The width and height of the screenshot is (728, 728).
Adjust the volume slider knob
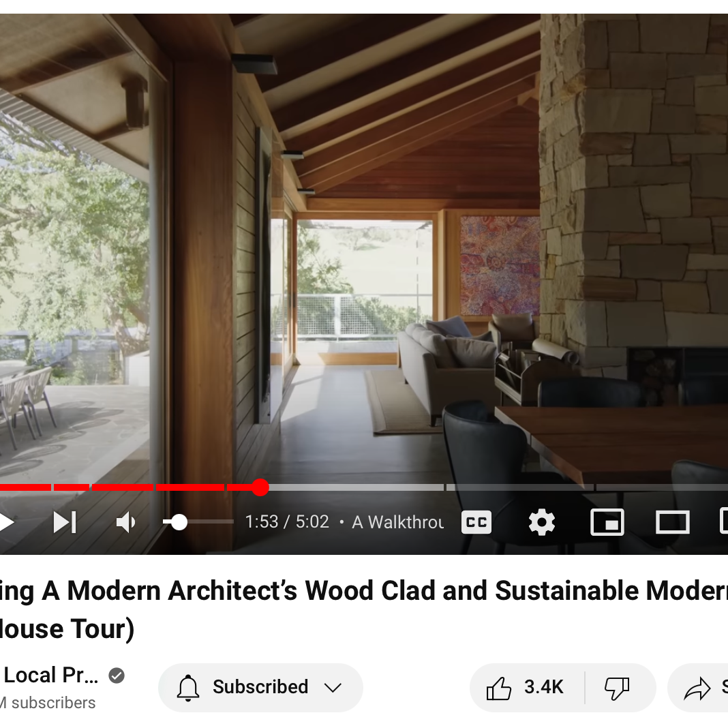click(179, 522)
